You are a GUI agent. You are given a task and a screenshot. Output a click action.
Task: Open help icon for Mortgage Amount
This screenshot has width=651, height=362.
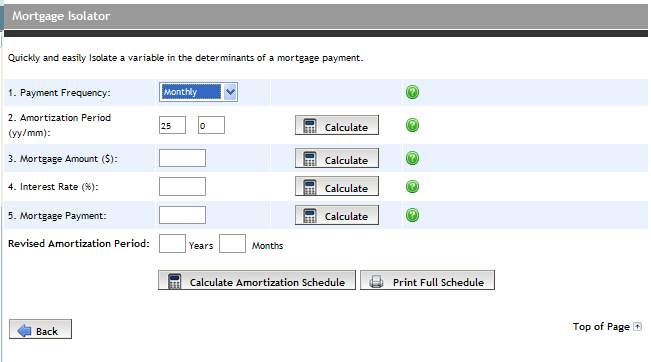point(412,158)
